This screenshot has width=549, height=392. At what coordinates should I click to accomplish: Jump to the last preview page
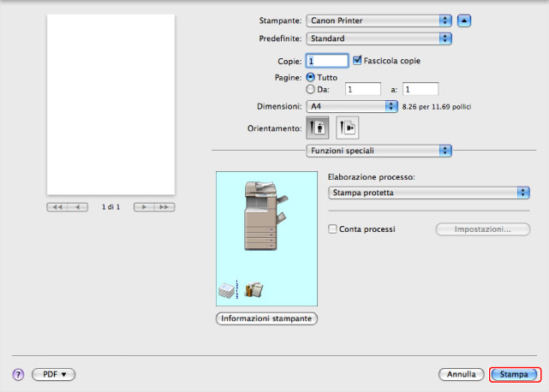[164, 207]
